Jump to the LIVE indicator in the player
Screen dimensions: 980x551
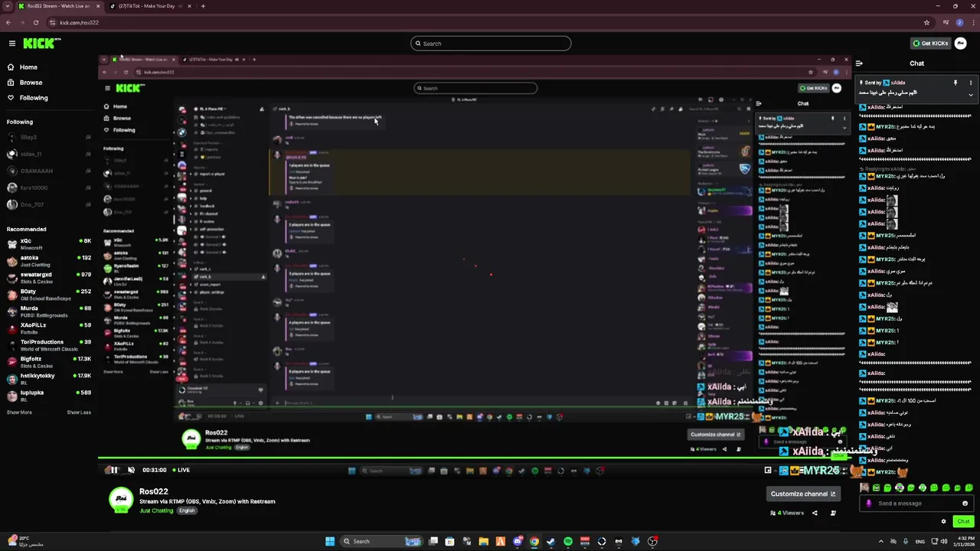pyautogui.click(x=181, y=470)
